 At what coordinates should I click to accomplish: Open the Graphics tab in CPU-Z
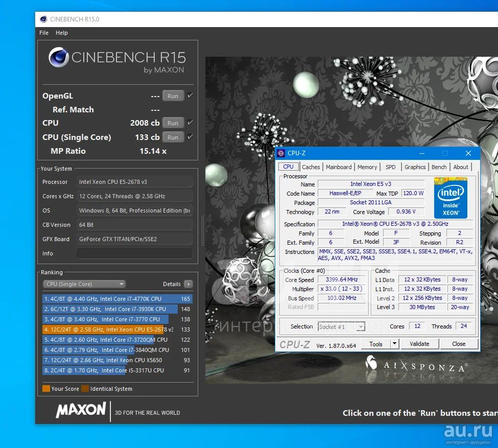(415, 167)
